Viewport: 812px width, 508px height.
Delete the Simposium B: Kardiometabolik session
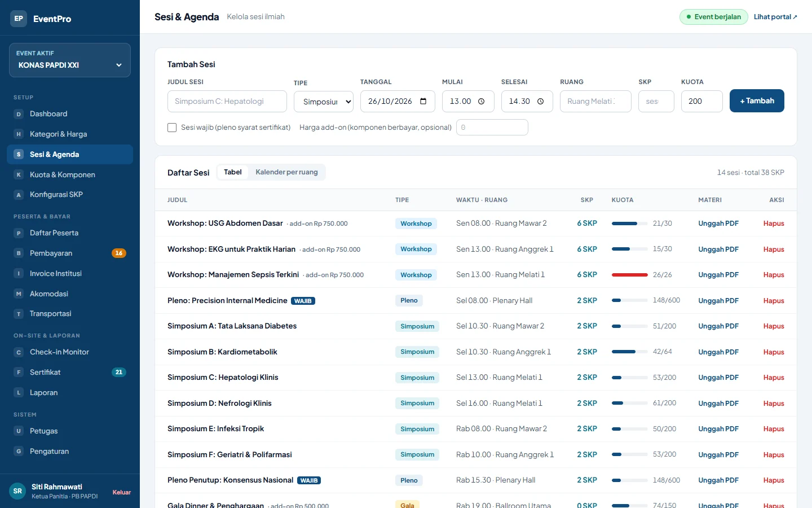click(774, 352)
